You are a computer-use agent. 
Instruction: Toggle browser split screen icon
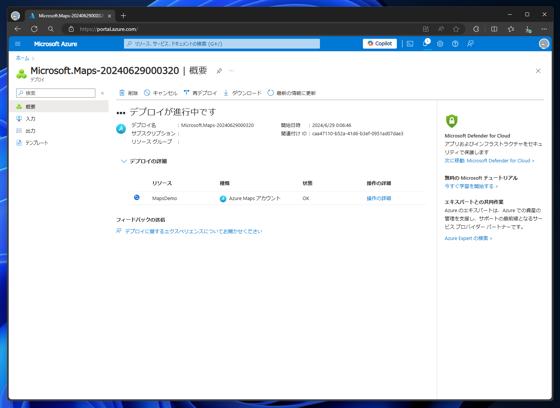tap(494, 29)
